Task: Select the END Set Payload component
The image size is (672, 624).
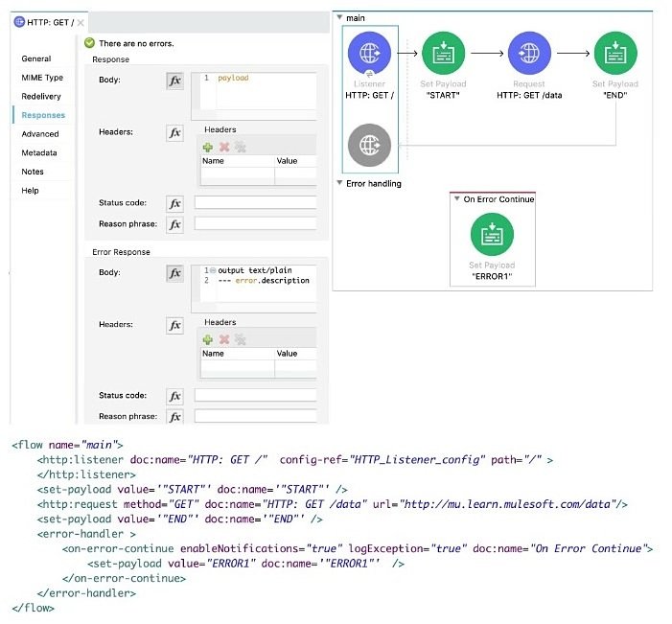Action: (x=615, y=53)
